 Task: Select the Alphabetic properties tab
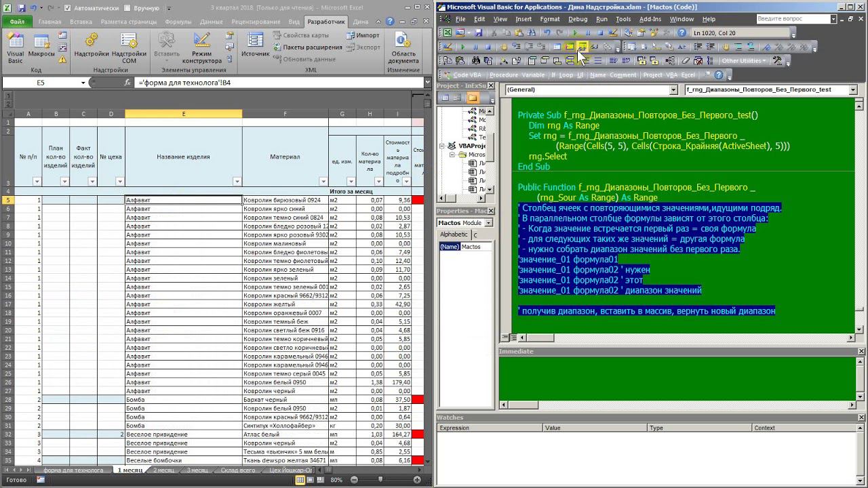click(x=454, y=235)
